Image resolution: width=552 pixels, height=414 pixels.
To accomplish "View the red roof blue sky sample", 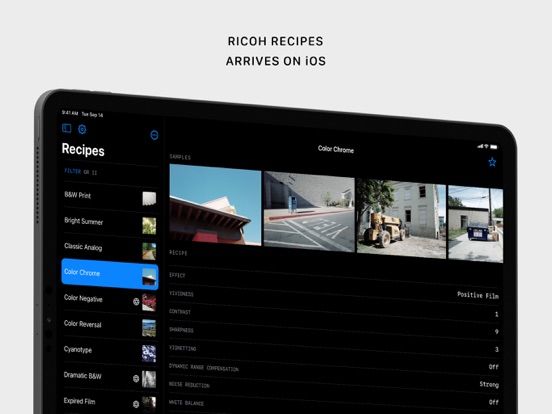I will tap(215, 205).
